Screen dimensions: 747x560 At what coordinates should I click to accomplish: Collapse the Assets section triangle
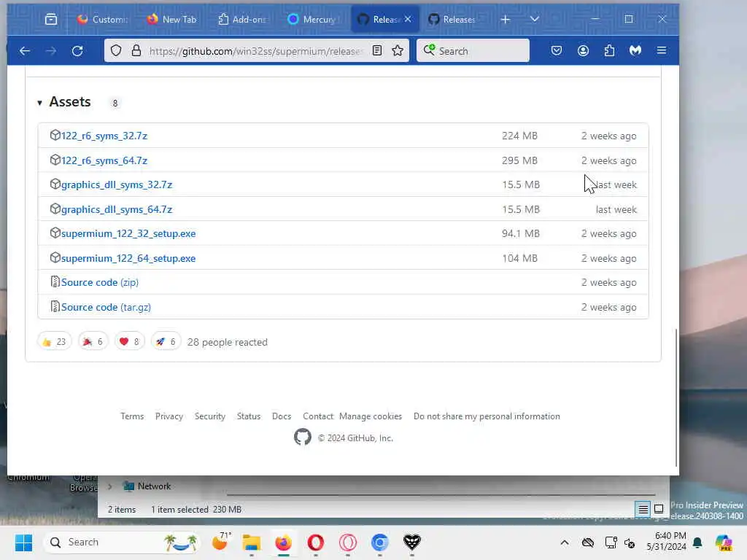[39, 103]
